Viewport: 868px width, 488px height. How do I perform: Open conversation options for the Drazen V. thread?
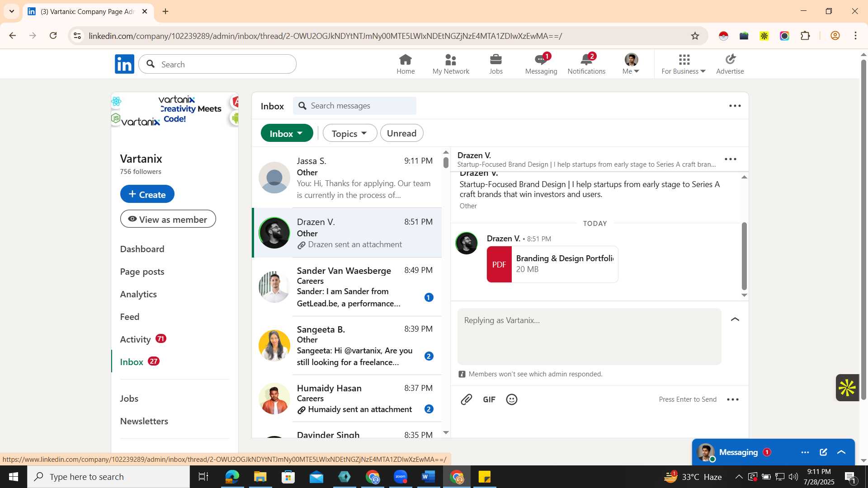[x=731, y=159]
